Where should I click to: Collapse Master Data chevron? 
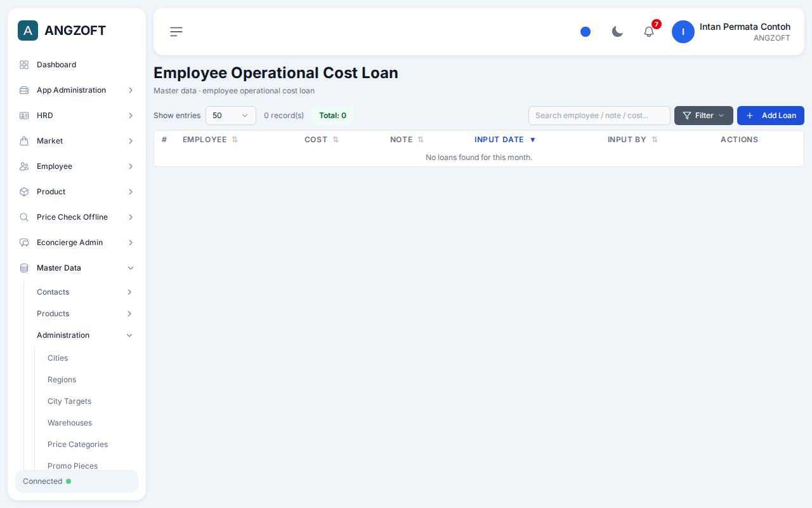click(131, 268)
